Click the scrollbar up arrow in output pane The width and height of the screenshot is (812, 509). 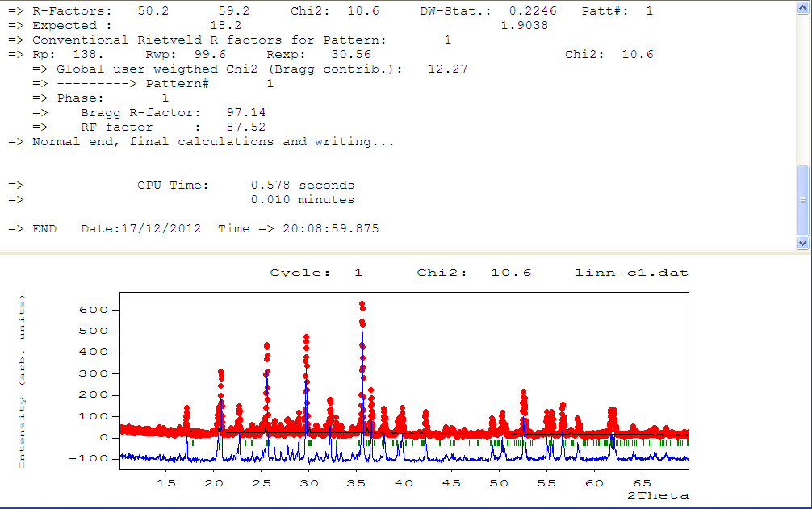coord(802,8)
